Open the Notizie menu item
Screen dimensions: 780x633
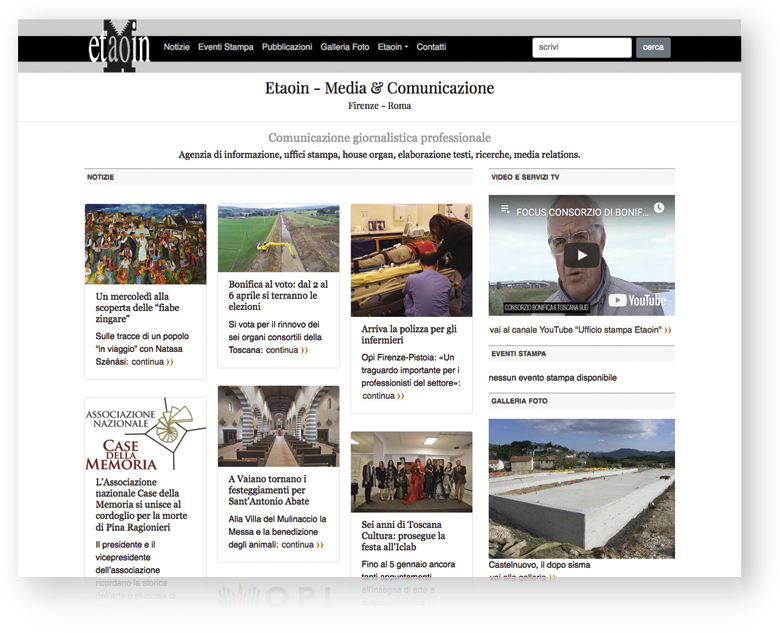(x=177, y=47)
